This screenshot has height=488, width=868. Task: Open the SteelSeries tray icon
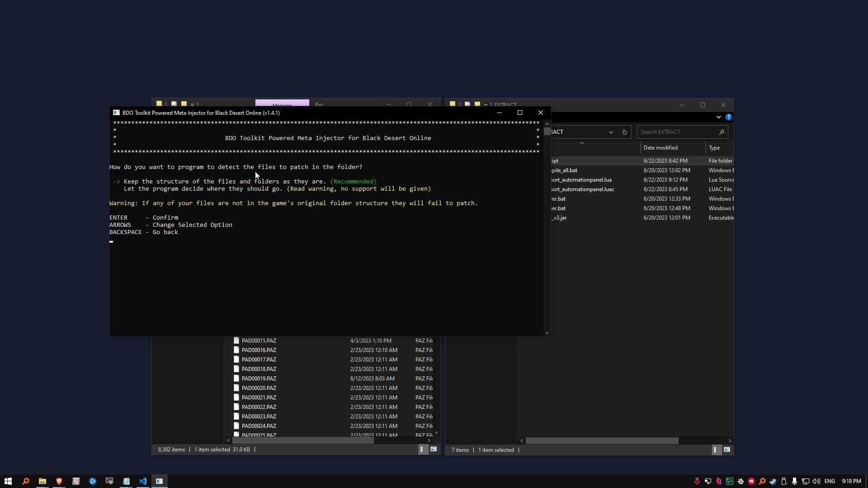741,481
